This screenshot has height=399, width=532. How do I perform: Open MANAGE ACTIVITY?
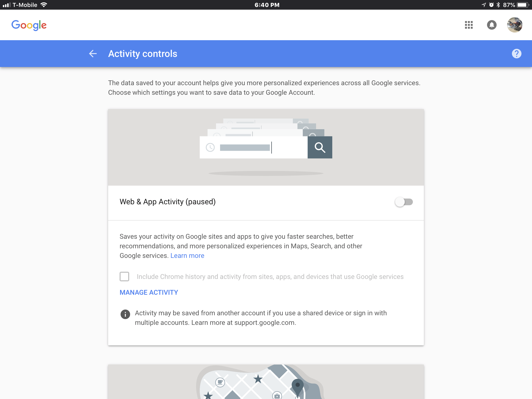[x=149, y=293]
